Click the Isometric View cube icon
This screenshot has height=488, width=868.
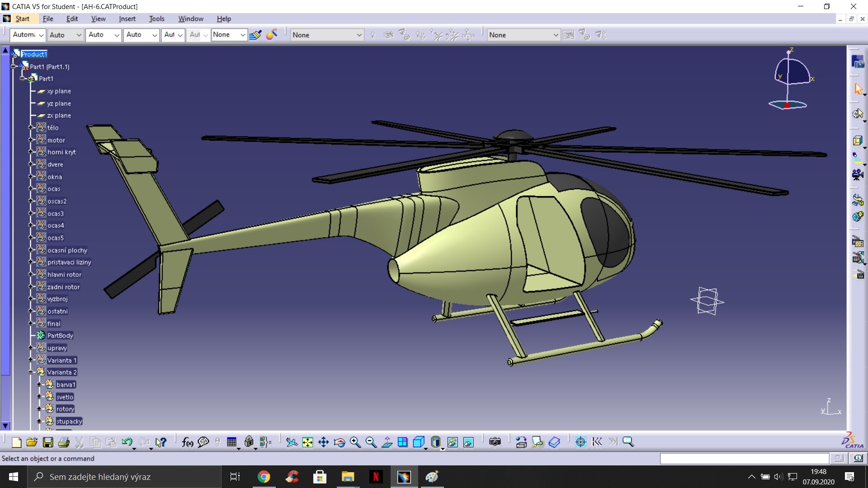click(419, 442)
